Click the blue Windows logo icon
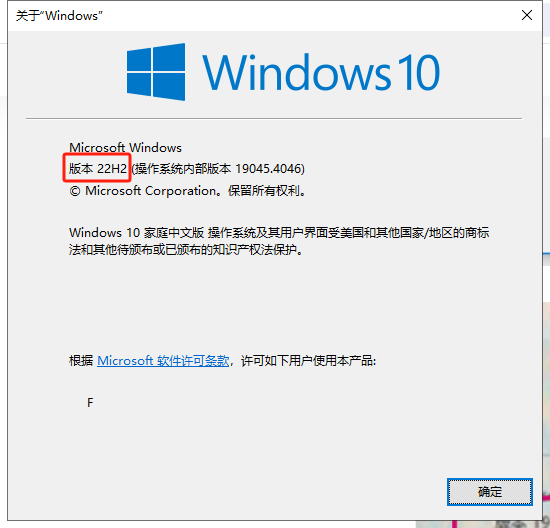This screenshot has height=528, width=550. click(156, 72)
